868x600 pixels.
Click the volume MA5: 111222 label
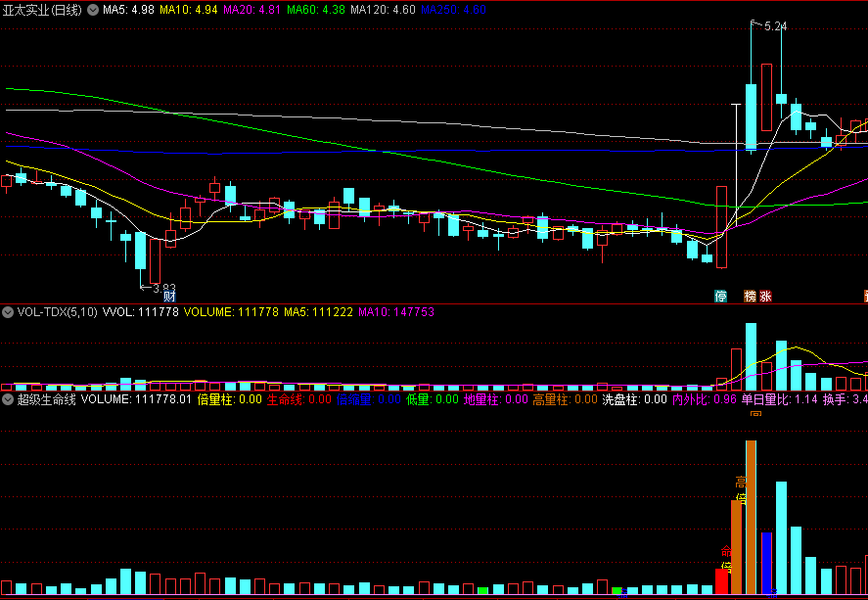[x=318, y=312]
